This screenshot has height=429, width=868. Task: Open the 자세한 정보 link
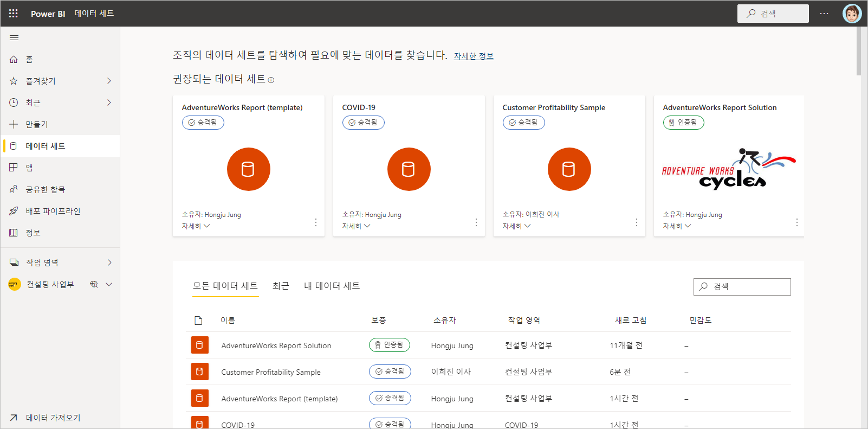pyautogui.click(x=474, y=56)
